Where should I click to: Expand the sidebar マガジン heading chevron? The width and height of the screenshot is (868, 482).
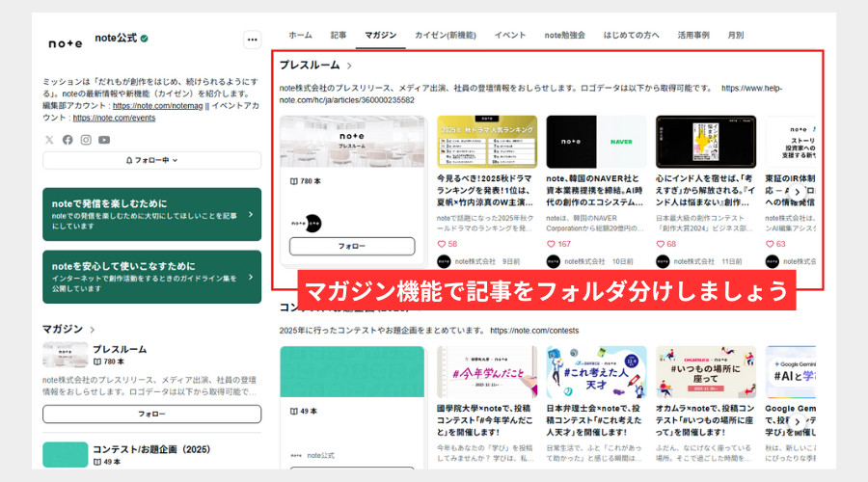coord(93,330)
